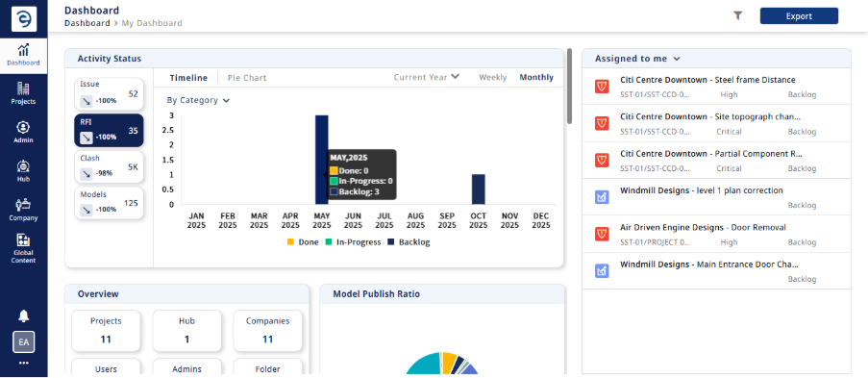Switch to Monthly view
This screenshot has height=378, width=868.
(x=536, y=78)
